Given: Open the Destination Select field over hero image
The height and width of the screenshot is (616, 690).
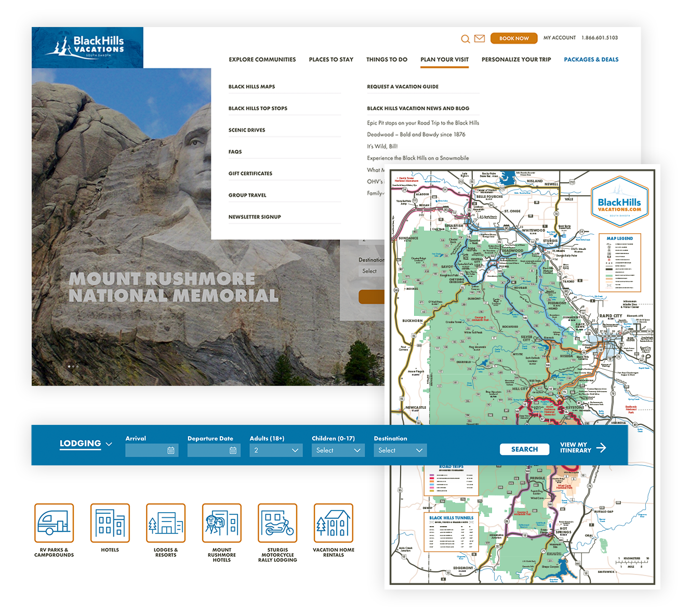Looking at the screenshot, I should pyautogui.click(x=371, y=271).
